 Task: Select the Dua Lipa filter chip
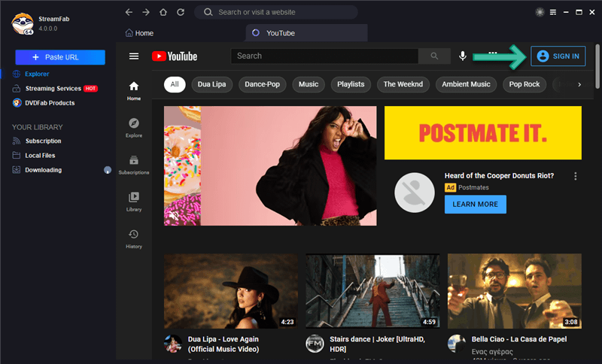(x=211, y=84)
